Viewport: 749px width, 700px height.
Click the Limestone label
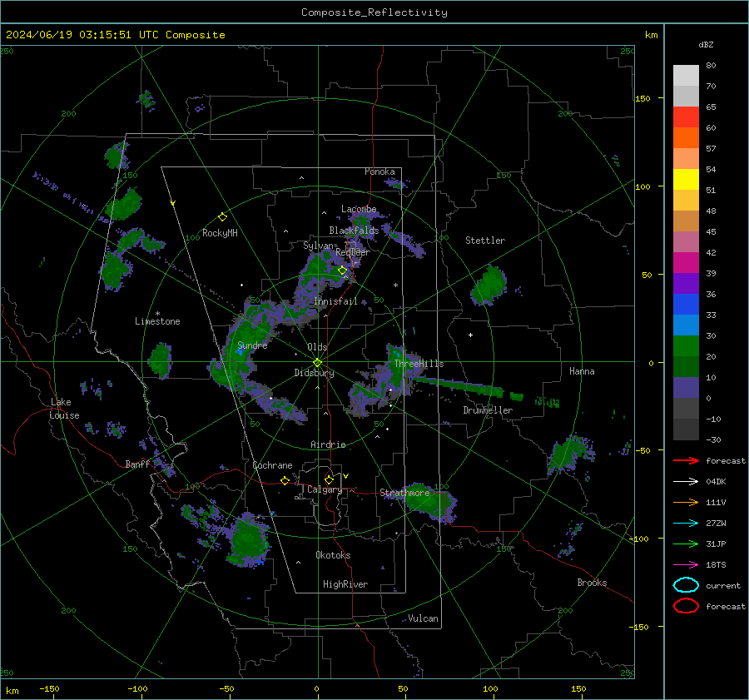157,321
